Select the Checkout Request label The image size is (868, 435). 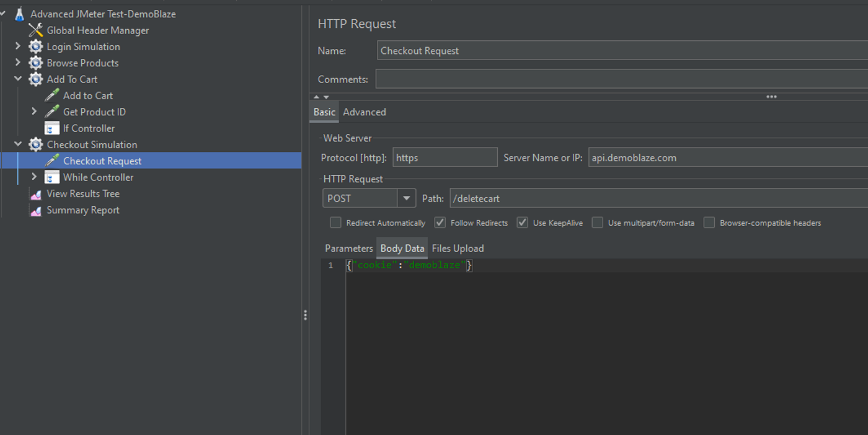102,161
